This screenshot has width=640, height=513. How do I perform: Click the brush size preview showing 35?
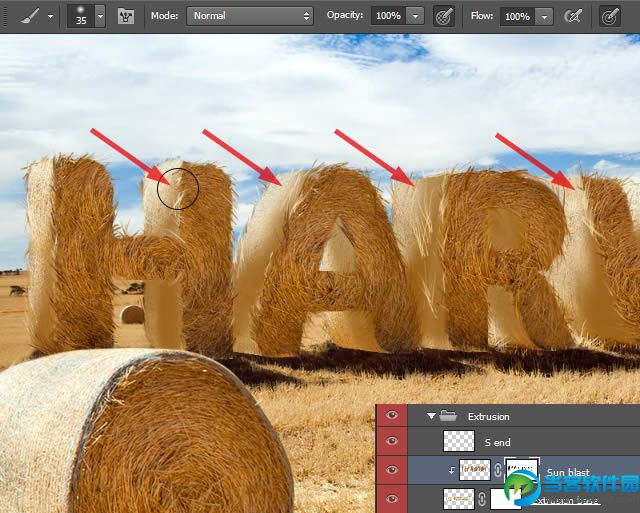(81, 16)
